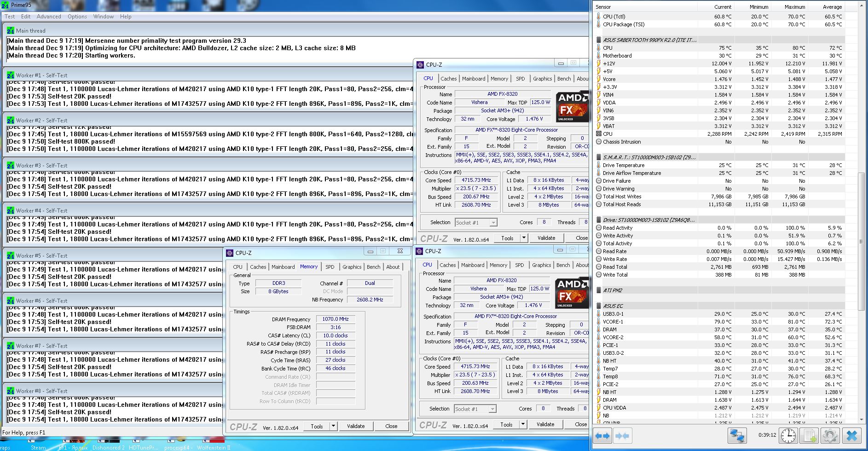Switch to Mainboard tab in upper CPU-Z window
This screenshot has height=451, width=868.
tap(474, 79)
